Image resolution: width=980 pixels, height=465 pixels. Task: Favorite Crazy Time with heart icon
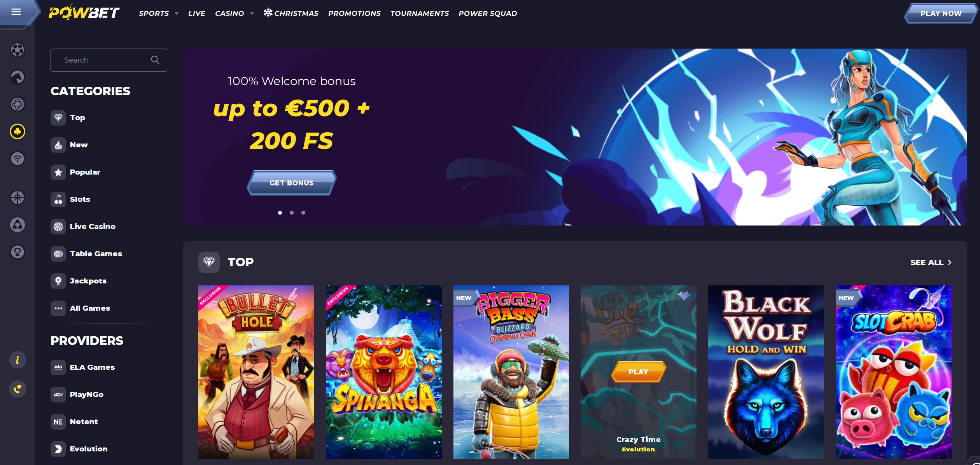click(x=684, y=296)
